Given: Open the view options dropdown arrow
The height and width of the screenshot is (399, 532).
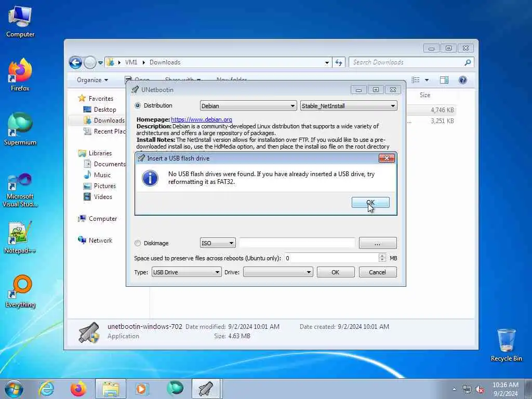Looking at the screenshot, I should click(x=427, y=81).
